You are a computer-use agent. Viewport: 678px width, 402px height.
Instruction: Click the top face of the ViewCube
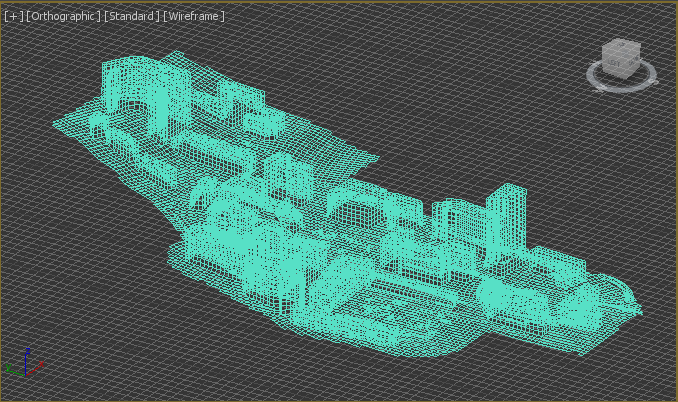622,47
